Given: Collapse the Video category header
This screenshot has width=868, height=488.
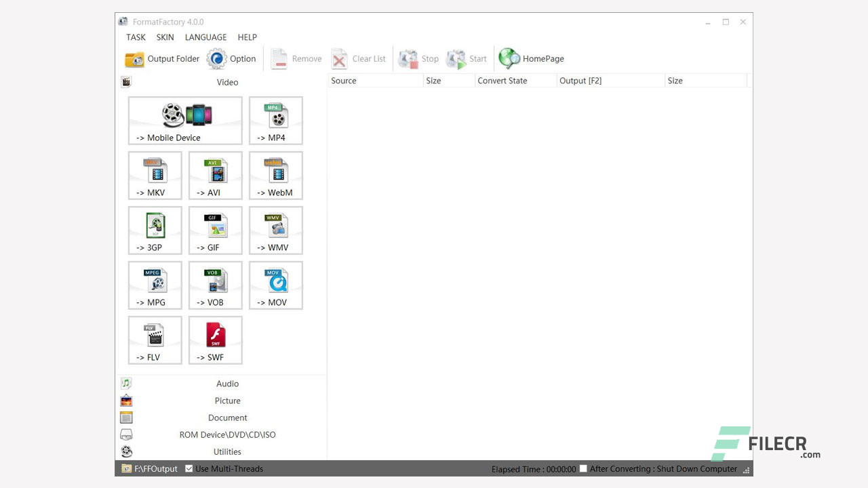Looking at the screenshot, I should [223, 82].
